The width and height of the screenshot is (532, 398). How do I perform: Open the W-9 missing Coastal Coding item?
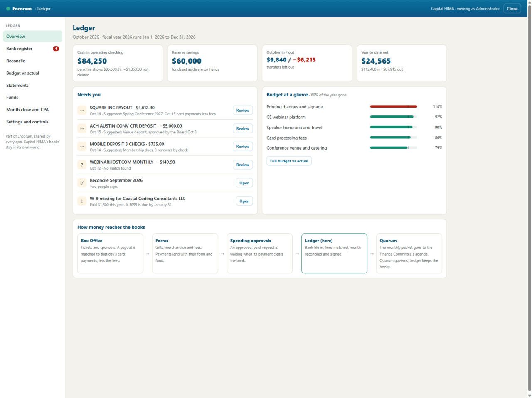pyautogui.click(x=244, y=201)
